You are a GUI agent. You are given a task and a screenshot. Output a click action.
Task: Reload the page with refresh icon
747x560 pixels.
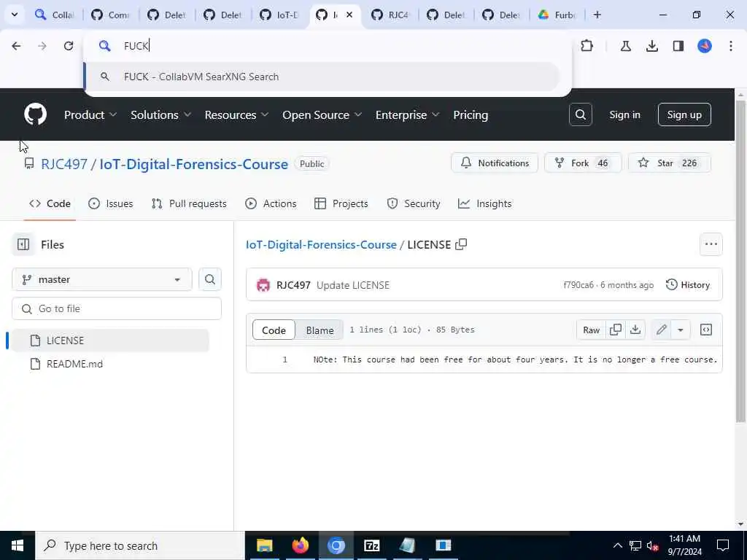point(69,46)
